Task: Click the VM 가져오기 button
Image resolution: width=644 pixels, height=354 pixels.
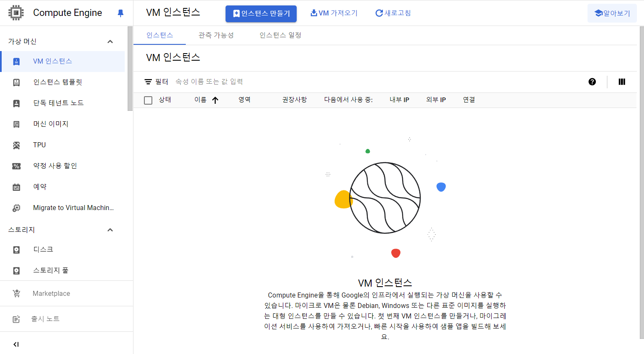Action: click(334, 13)
